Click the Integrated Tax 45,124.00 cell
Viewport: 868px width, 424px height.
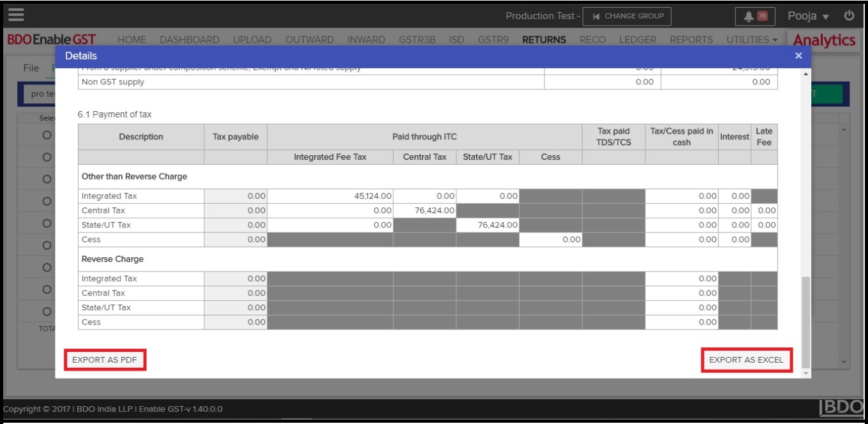pos(331,196)
